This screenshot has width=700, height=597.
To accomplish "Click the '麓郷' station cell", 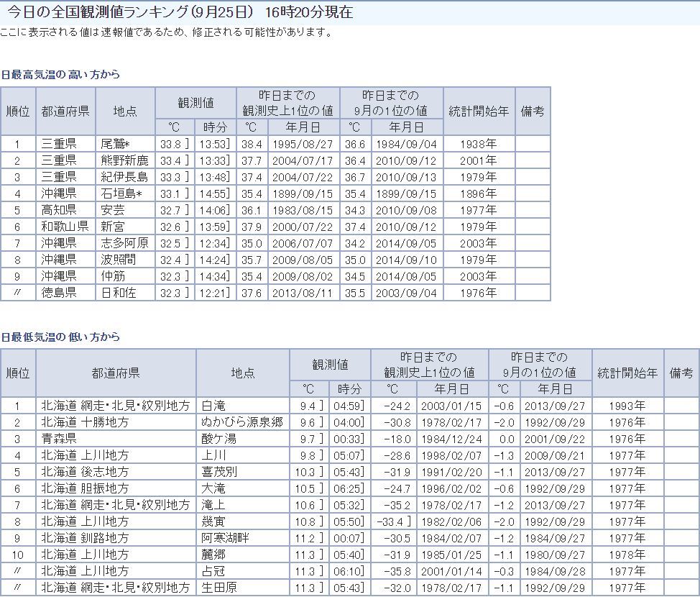I will [x=243, y=555].
